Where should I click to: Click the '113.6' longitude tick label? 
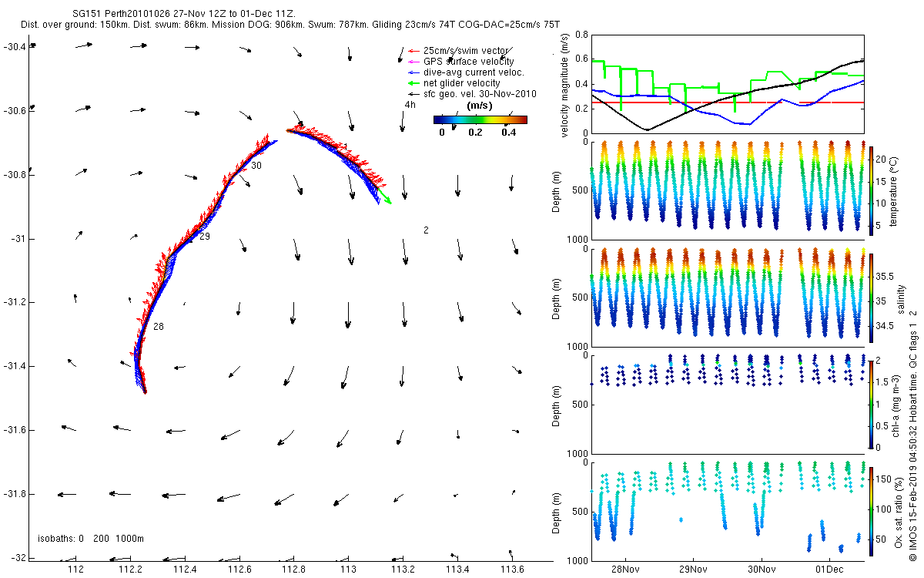(513, 570)
